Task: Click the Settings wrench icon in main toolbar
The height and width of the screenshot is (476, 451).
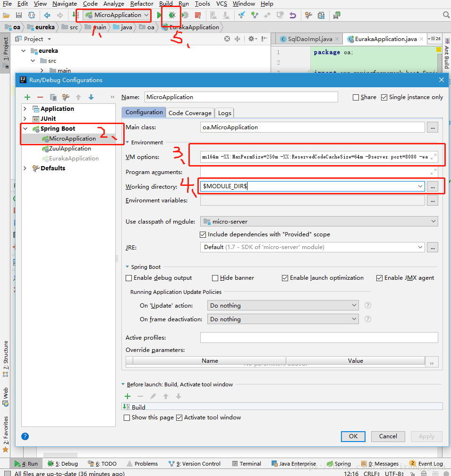Action: click(x=308, y=15)
